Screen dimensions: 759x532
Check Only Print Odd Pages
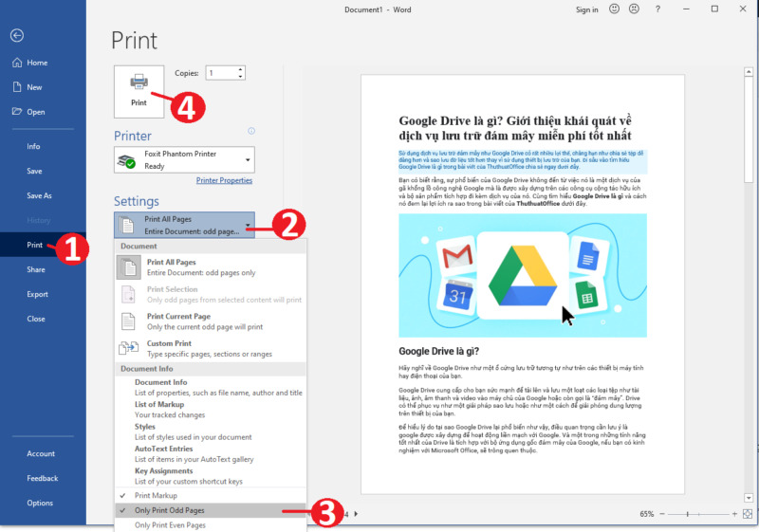pyautogui.click(x=169, y=510)
